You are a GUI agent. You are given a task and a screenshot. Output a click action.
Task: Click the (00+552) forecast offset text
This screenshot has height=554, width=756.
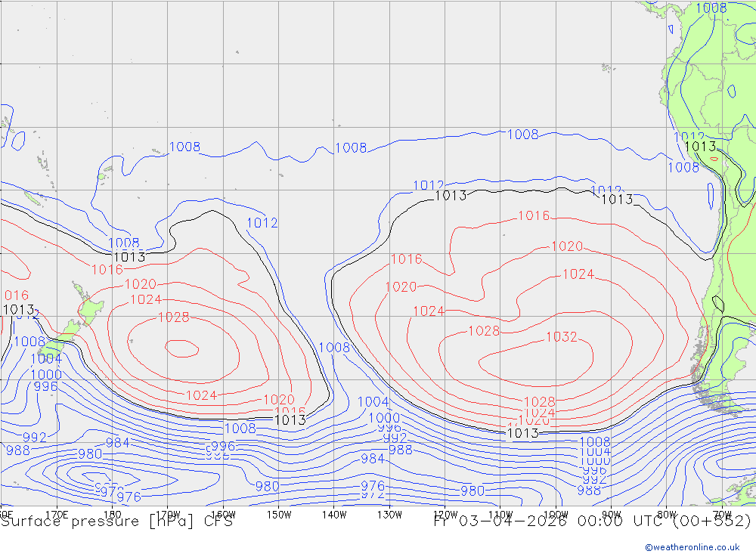(x=715, y=521)
